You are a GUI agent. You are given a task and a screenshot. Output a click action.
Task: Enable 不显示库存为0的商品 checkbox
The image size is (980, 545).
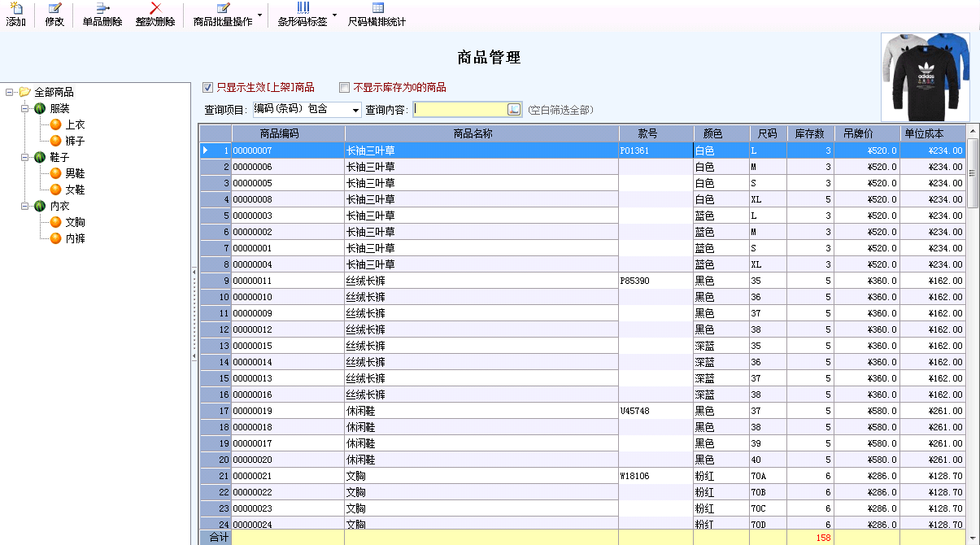344,88
